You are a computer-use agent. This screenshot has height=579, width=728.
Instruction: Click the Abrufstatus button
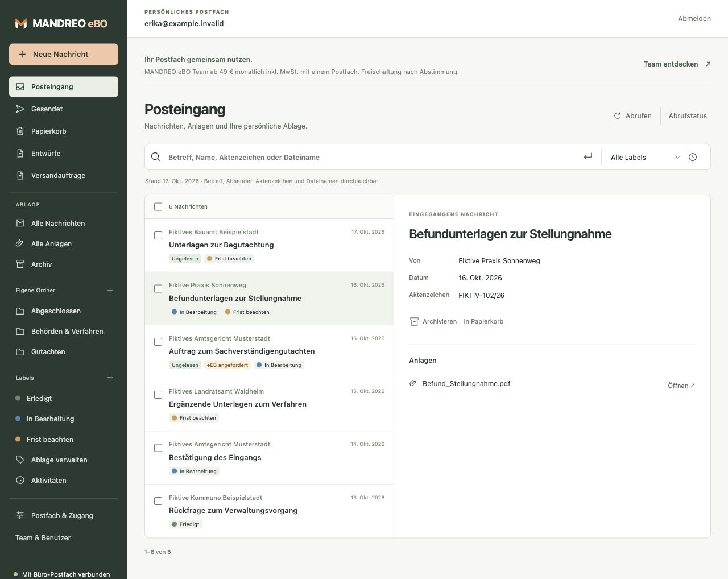pyautogui.click(x=688, y=115)
